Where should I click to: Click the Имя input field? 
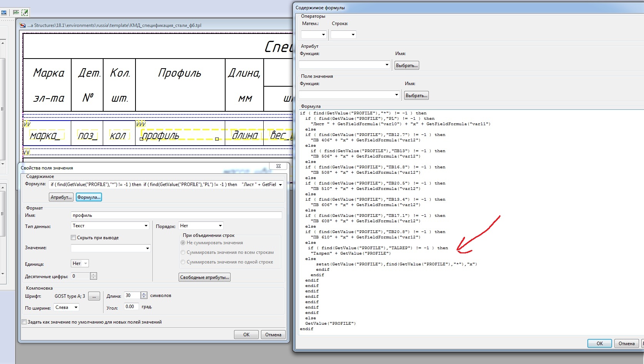click(176, 215)
